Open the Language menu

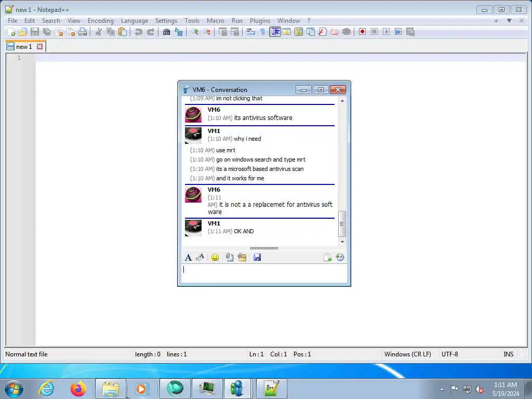135,21
